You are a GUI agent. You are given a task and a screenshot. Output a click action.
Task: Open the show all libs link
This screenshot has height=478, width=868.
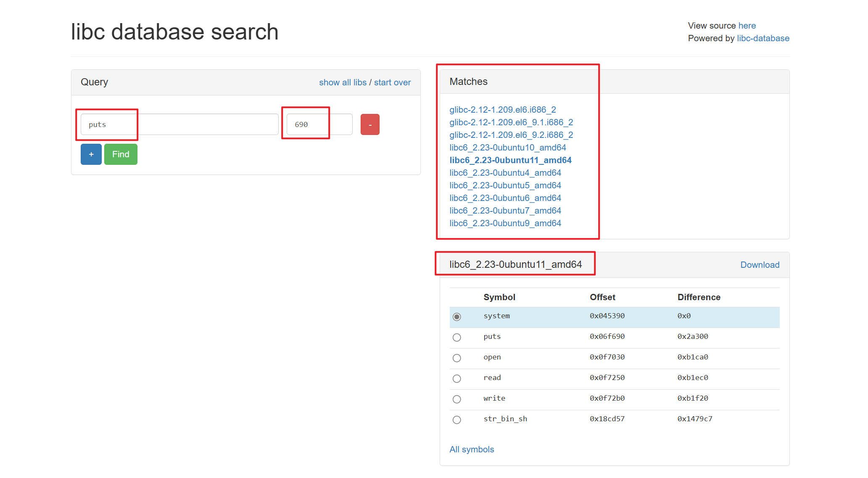[343, 82]
